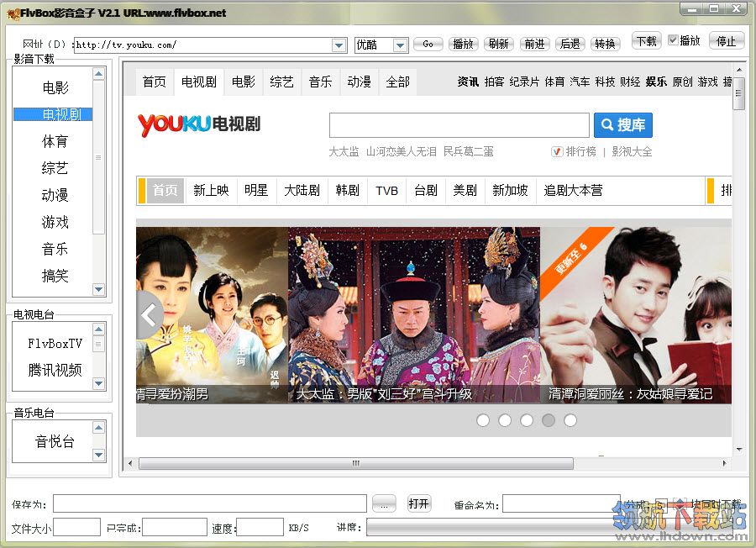Viewport: 756px width, 548px height.
Task: Click the horizontal scrollbar of browser
Action: [x=356, y=464]
